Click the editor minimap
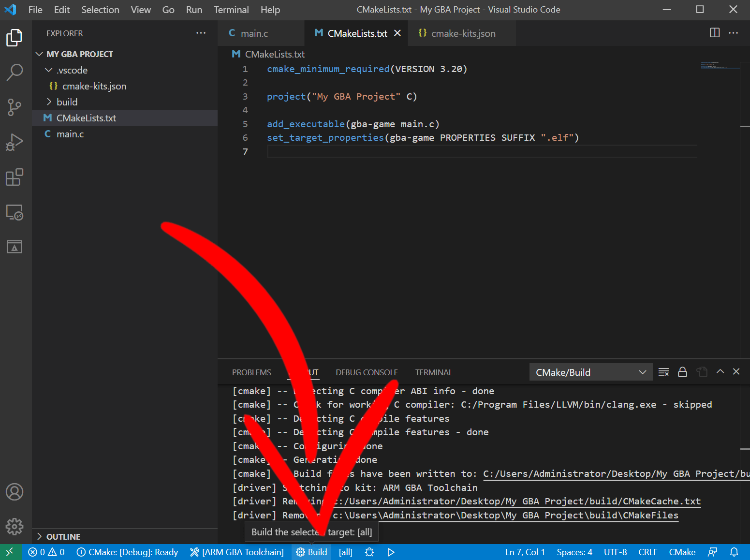Image resolution: width=750 pixels, height=560 pixels. (721, 65)
